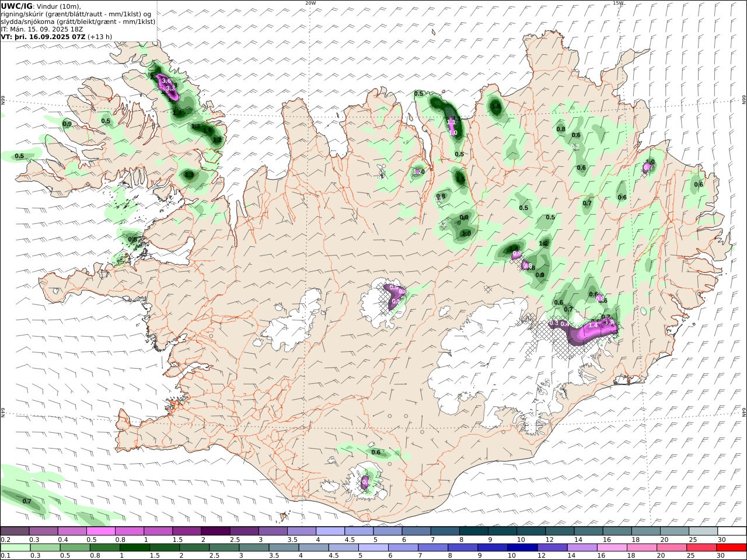Select the lavender 4–4.5 snow swatch
The width and height of the screenshot is (747, 560).
(x=329, y=531)
